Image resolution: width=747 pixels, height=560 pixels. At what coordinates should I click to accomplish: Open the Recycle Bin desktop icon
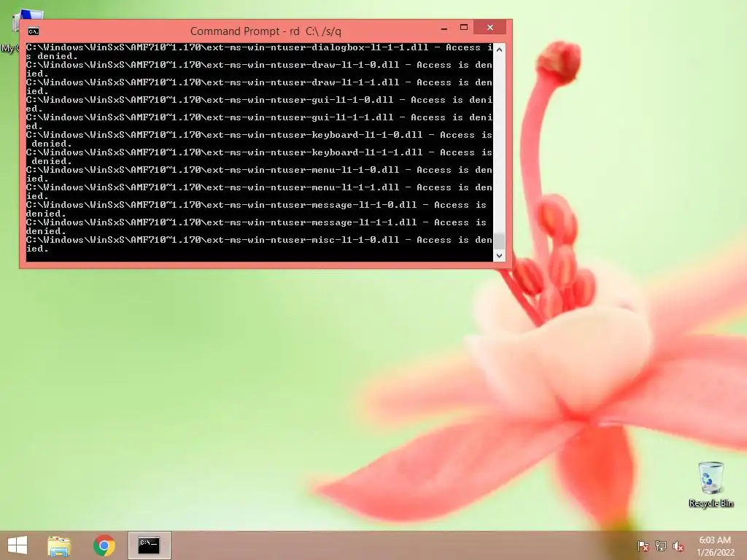(711, 484)
